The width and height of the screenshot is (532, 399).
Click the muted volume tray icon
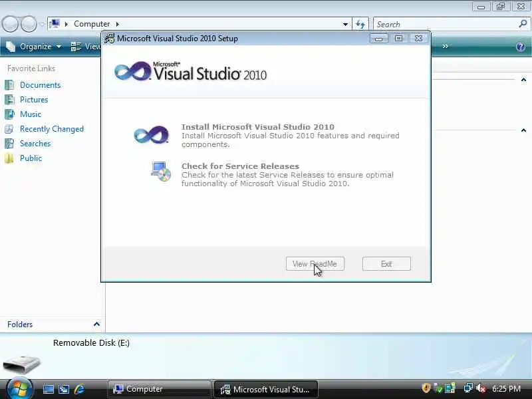click(481, 388)
